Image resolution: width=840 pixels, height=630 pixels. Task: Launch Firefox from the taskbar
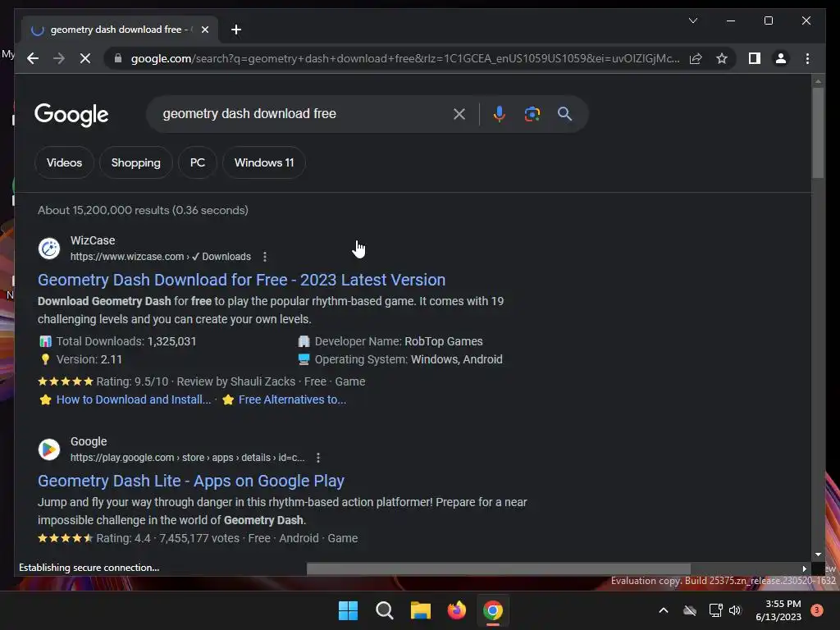456,610
